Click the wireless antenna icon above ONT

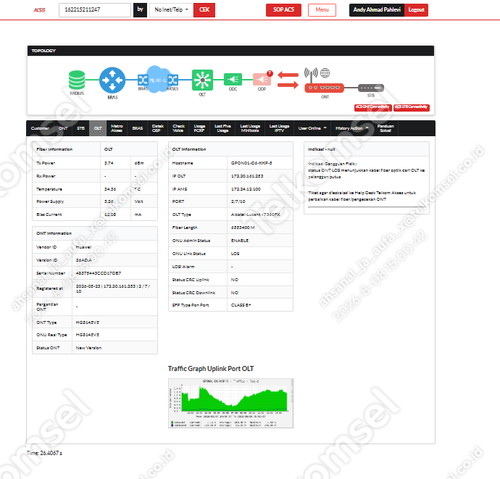pyautogui.click(x=311, y=74)
